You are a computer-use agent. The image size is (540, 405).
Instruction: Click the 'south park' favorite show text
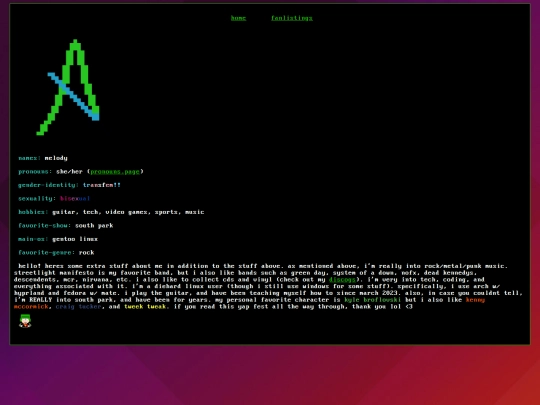[x=94, y=226]
